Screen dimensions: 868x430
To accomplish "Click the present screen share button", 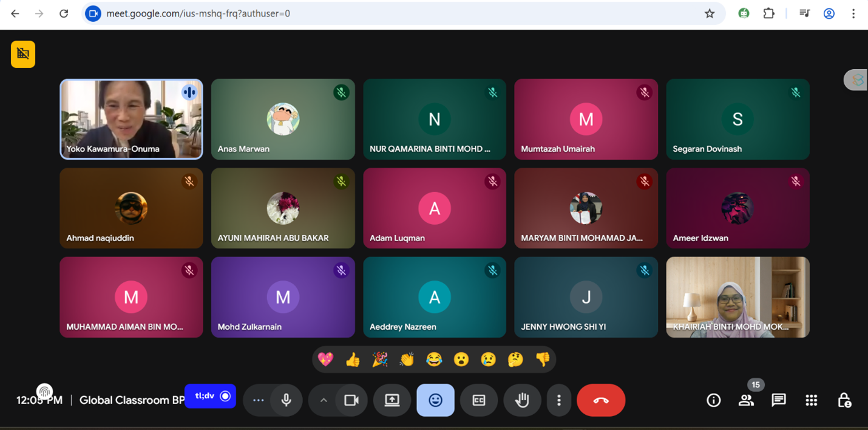I will 392,400.
